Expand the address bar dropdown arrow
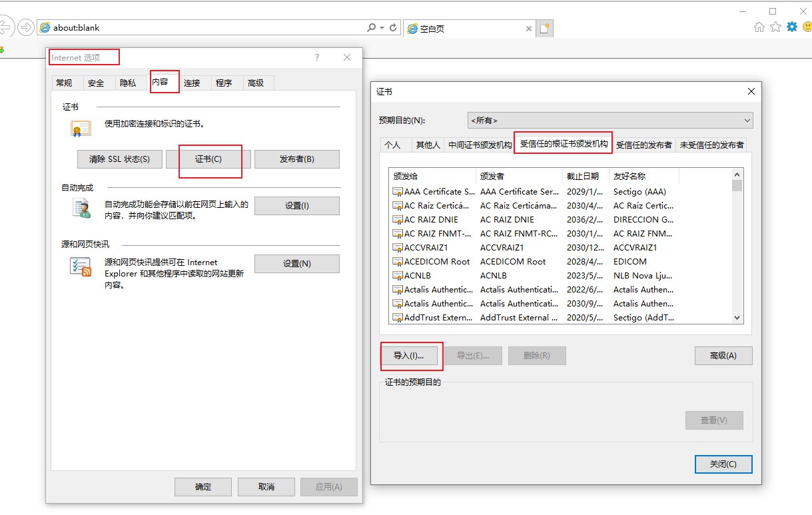The image size is (812, 515). [382, 28]
